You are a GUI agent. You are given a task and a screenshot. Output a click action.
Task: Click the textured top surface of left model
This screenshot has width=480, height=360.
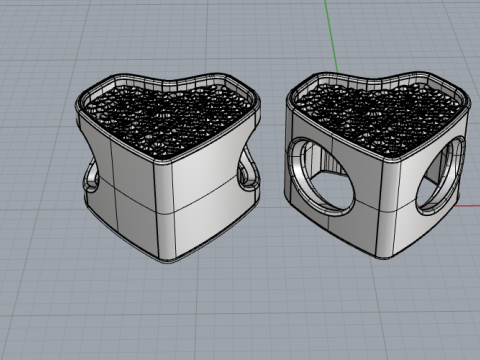[169, 121]
